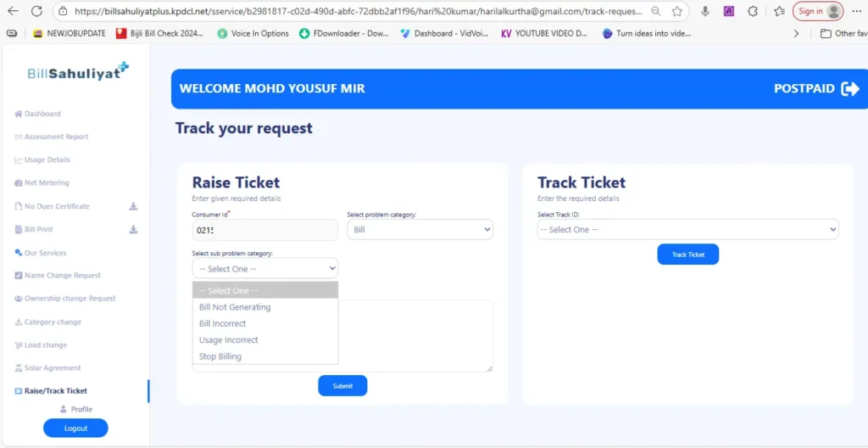Screen dimensions: 868x448
Task: Select Usage Incorrect from the list
Action: coord(228,340)
